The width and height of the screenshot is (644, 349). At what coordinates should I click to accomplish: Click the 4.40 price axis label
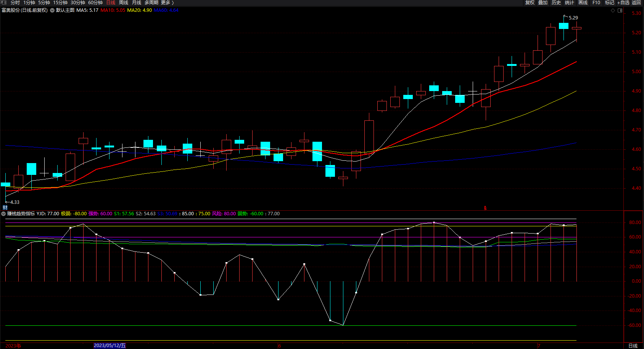[x=636, y=188]
